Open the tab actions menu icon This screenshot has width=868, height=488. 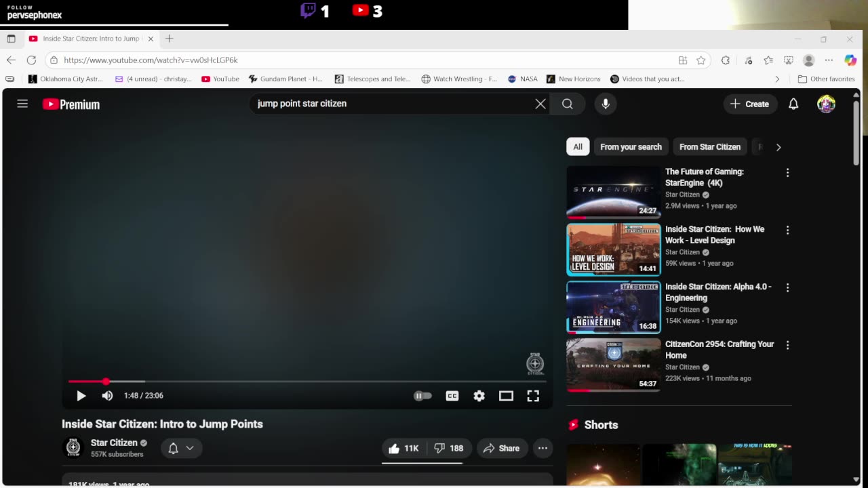[11, 39]
